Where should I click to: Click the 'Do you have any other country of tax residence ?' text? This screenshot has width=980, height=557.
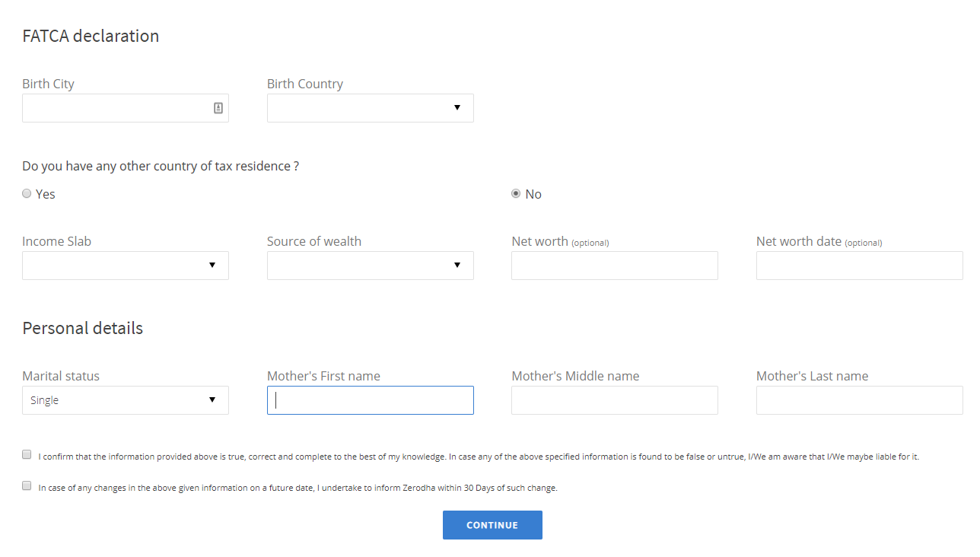click(x=161, y=166)
